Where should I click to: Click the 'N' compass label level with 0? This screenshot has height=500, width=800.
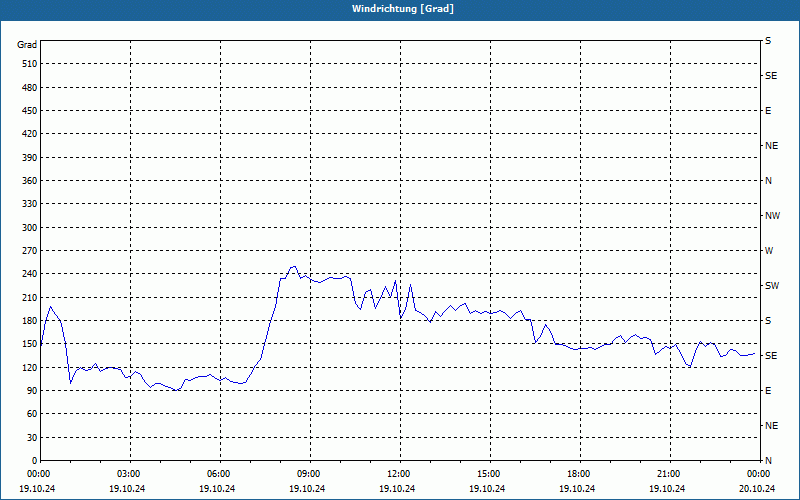pyautogui.click(x=768, y=461)
